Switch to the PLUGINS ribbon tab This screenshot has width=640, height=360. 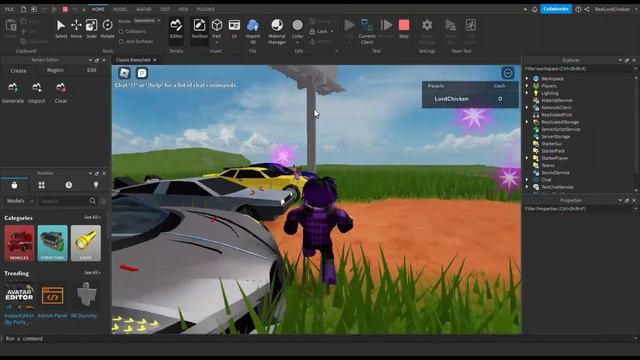[x=205, y=9]
